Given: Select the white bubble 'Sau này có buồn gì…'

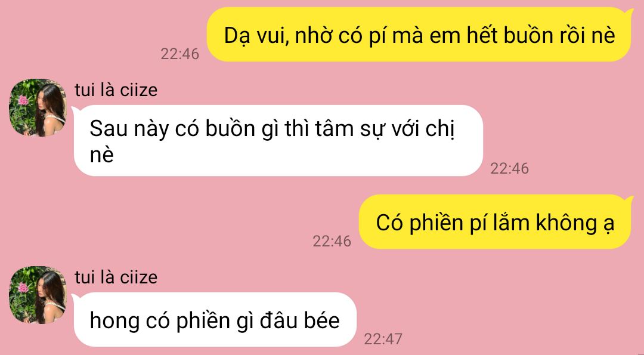Looking at the screenshot, I should pos(278,141).
